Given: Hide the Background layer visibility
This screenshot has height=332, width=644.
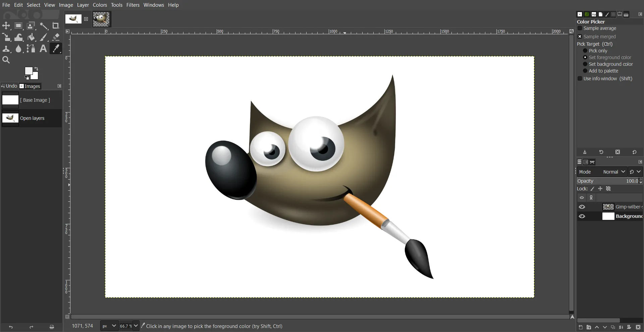Looking at the screenshot, I should (581, 216).
